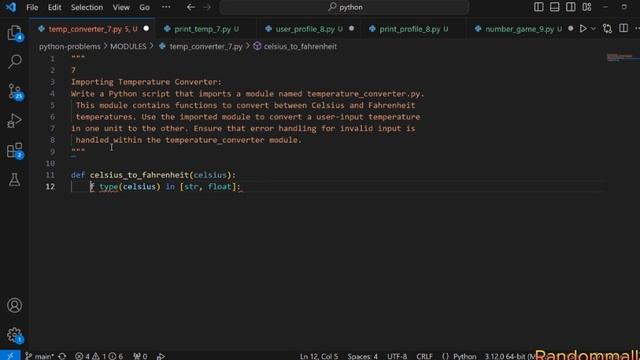Click the VS Code logo icon
Screen dimensions: 640x360
(x=11, y=7)
